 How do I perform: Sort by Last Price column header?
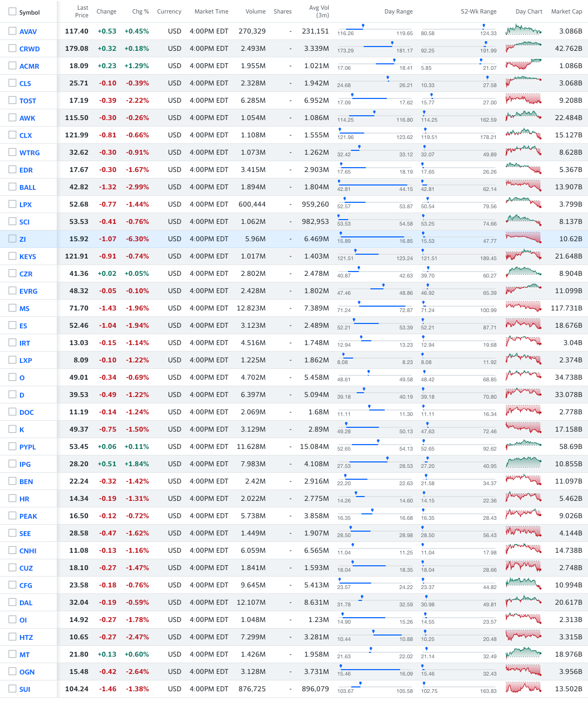tap(82, 11)
